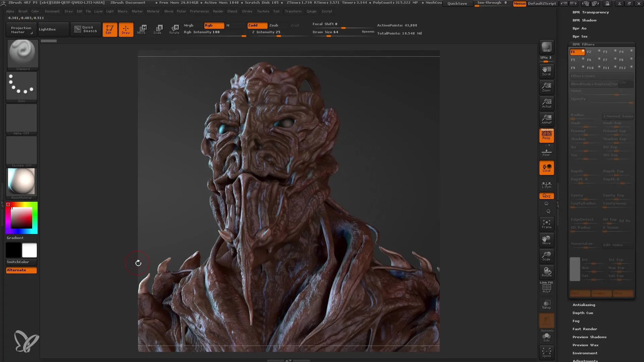Click the Persp perspective mode icon

point(547,135)
